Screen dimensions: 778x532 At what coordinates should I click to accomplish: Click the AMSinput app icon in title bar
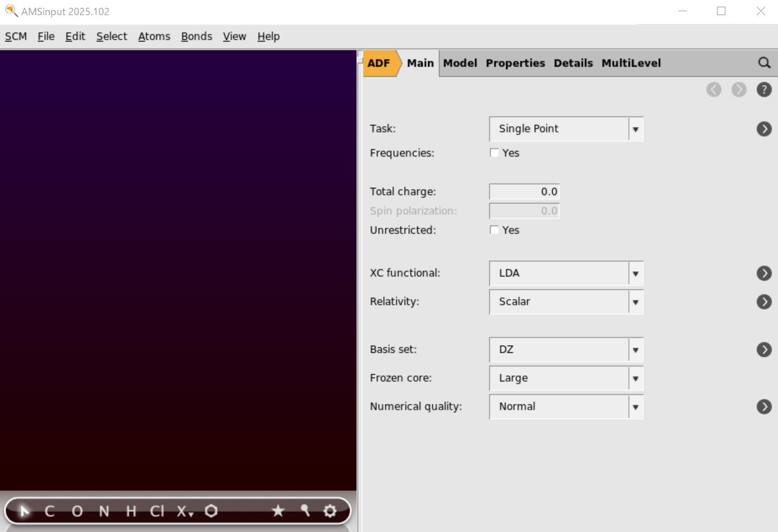click(x=11, y=11)
